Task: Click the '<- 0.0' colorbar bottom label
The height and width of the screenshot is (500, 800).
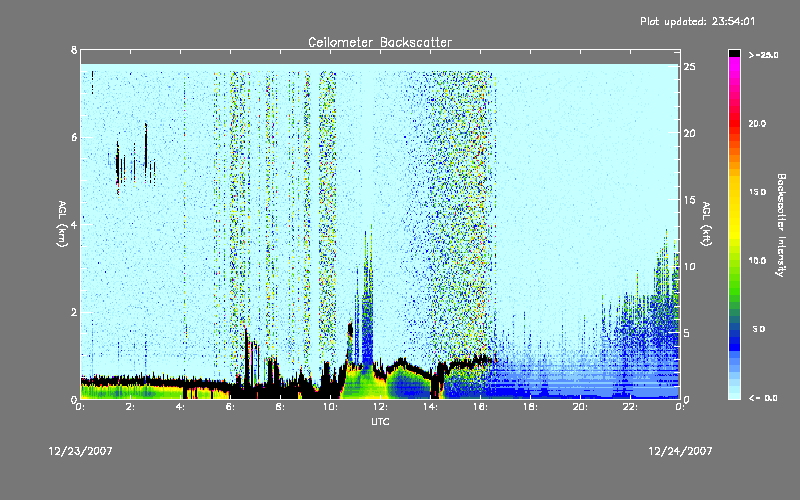Action: coord(763,398)
